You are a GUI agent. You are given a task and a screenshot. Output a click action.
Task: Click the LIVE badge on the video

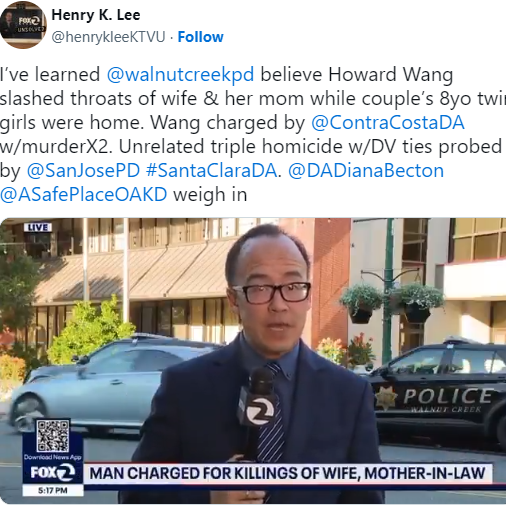coord(38,227)
